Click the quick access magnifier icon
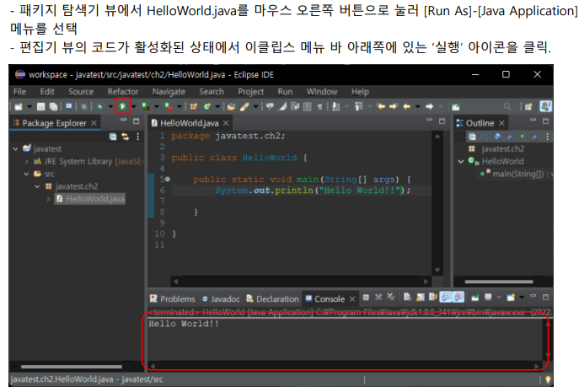This screenshot has height=392, width=579. [507, 107]
